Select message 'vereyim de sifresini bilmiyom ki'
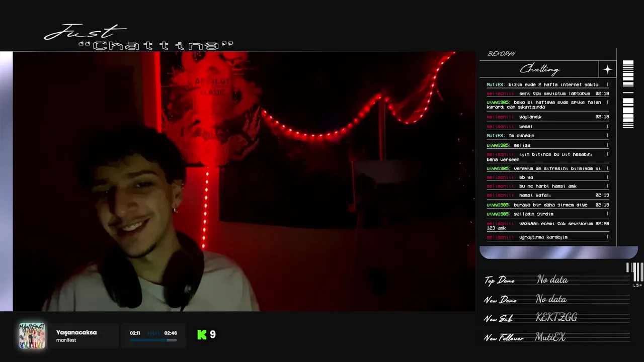 pos(557,168)
